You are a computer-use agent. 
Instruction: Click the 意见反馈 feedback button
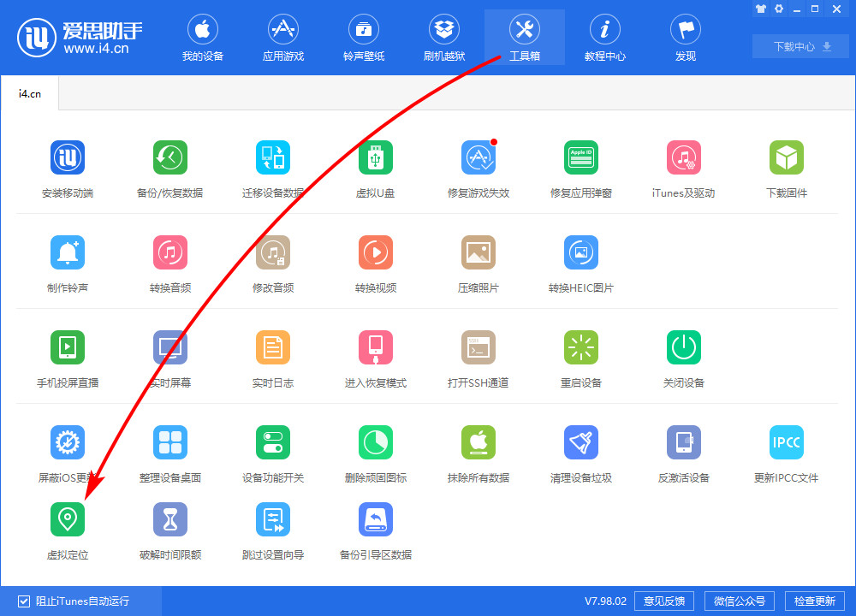(x=664, y=601)
